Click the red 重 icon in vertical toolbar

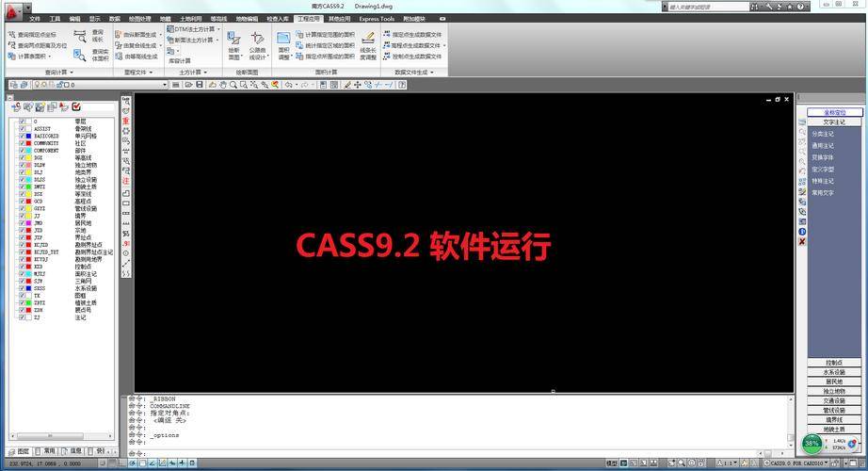[126, 121]
